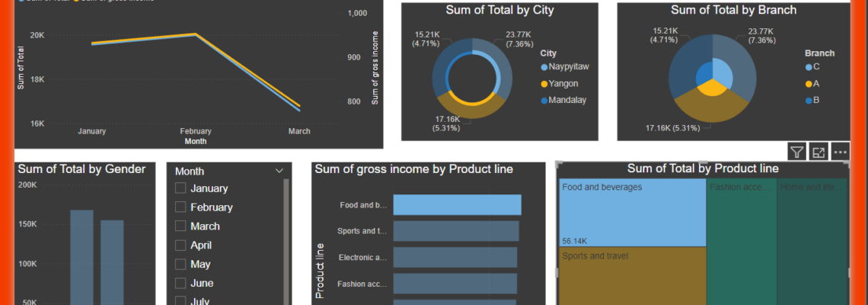Tick the April checkbox
Viewport: 868px width, 305px height.
pyautogui.click(x=180, y=245)
